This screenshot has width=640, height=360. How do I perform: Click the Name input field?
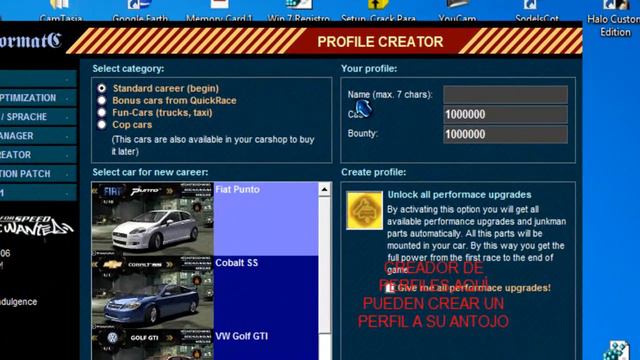505,94
